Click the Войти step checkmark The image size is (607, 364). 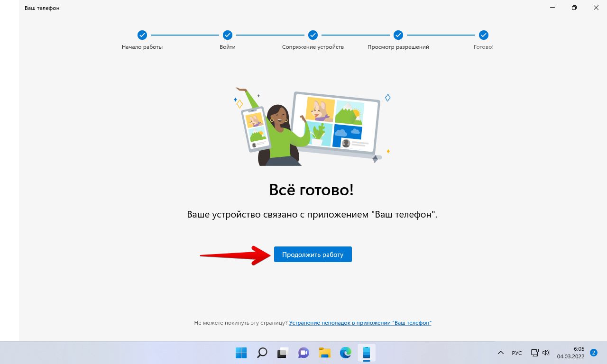pyautogui.click(x=228, y=35)
